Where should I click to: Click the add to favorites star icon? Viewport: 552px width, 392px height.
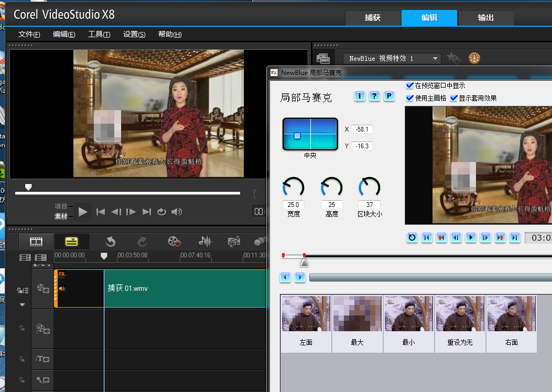(x=453, y=58)
